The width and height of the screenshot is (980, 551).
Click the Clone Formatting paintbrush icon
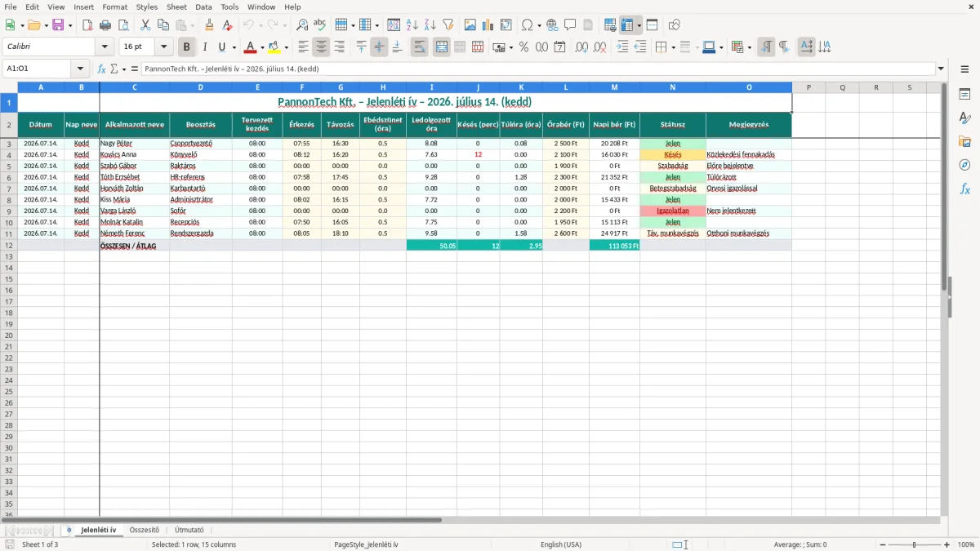(210, 25)
